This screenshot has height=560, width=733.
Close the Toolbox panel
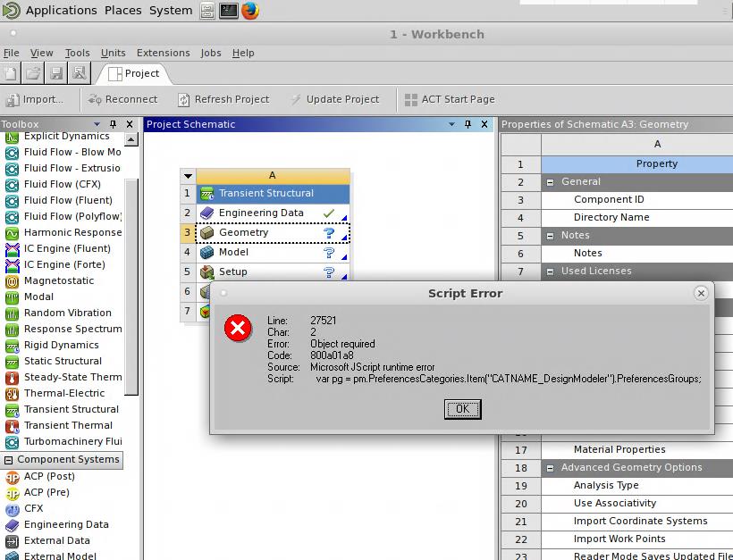(x=130, y=124)
